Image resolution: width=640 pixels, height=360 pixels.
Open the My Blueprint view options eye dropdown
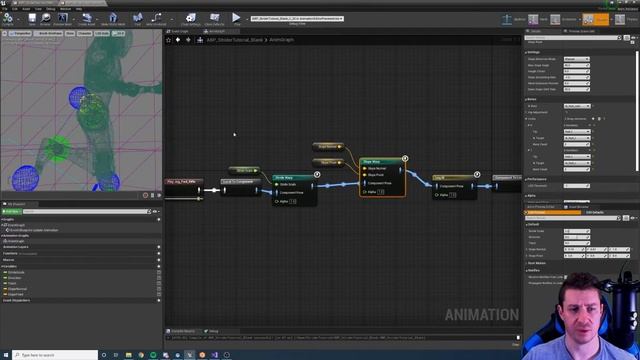156,211
